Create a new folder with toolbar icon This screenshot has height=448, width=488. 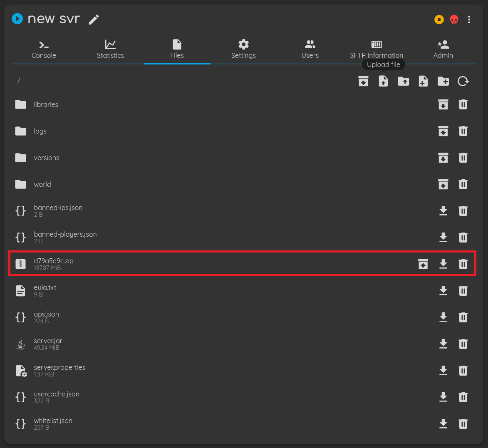(443, 81)
